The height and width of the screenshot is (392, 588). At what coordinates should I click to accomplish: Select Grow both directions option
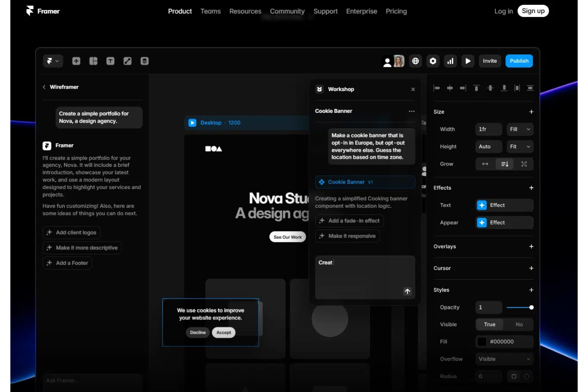tap(524, 164)
